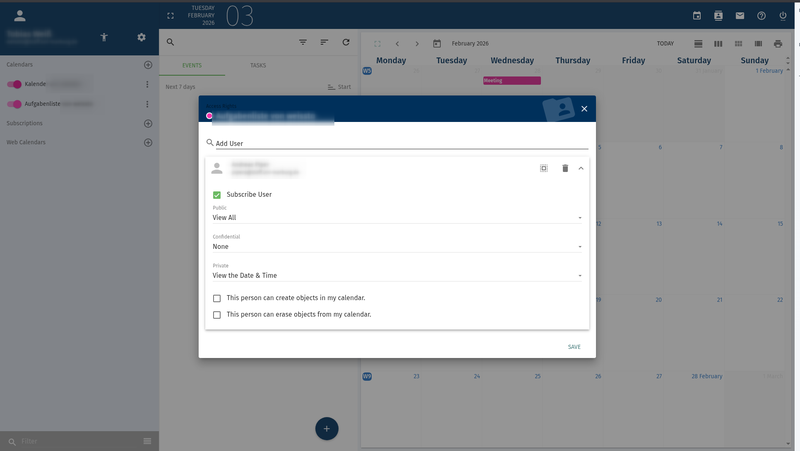Click the select-all-rights icon beside the trash
The height and width of the screenshot is (451, 800).
(x=544, y=168)
